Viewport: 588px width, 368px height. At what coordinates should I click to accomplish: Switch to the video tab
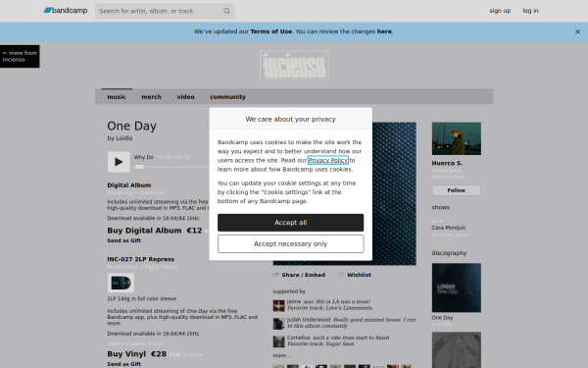click(x=185, y=97)
